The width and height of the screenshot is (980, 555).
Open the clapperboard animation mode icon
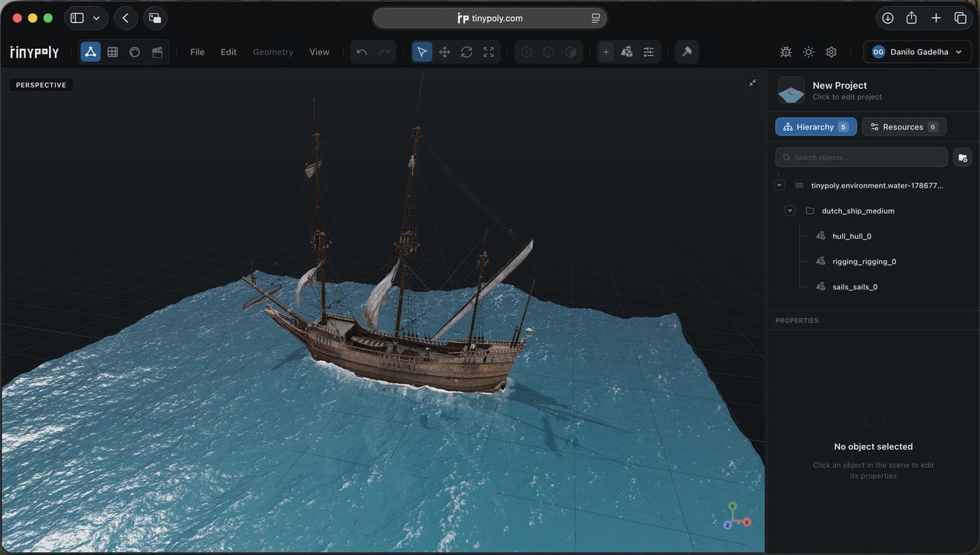[157, 52]
